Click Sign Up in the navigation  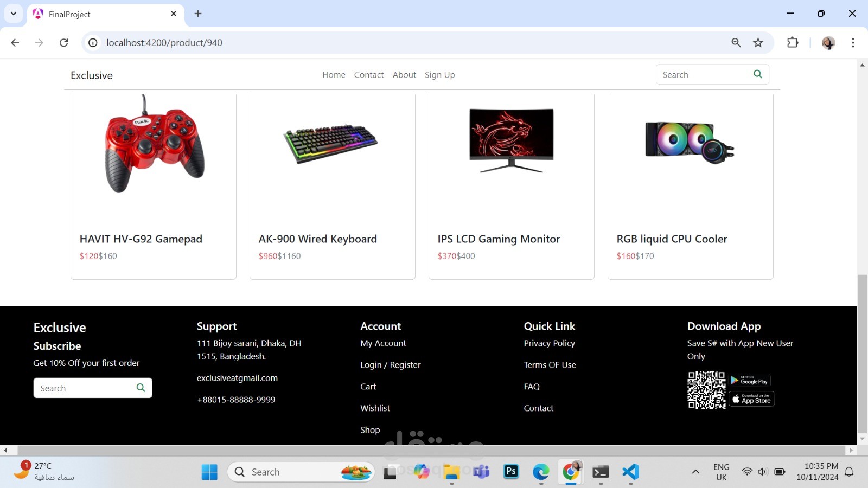click(x=440, y=75)
